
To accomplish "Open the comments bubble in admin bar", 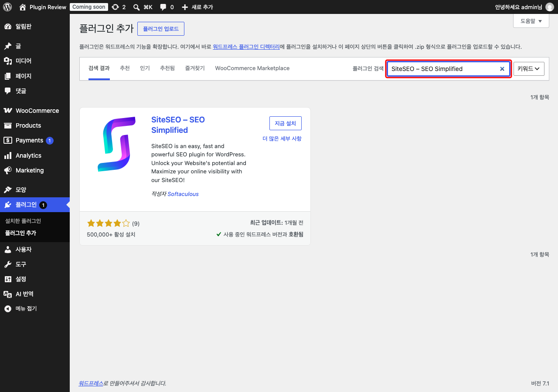I will click(163, 7).
